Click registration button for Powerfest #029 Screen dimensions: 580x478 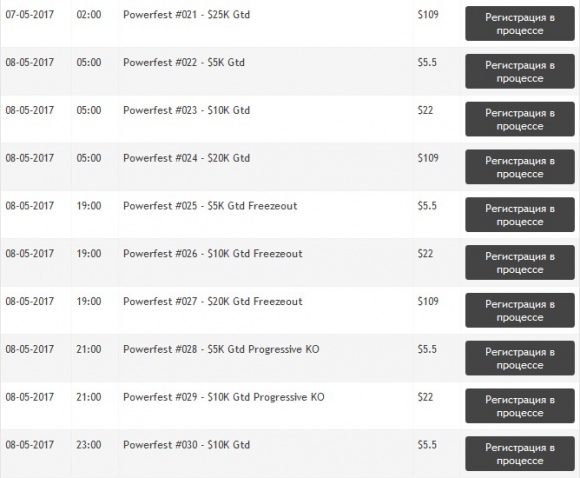(520, 405)
